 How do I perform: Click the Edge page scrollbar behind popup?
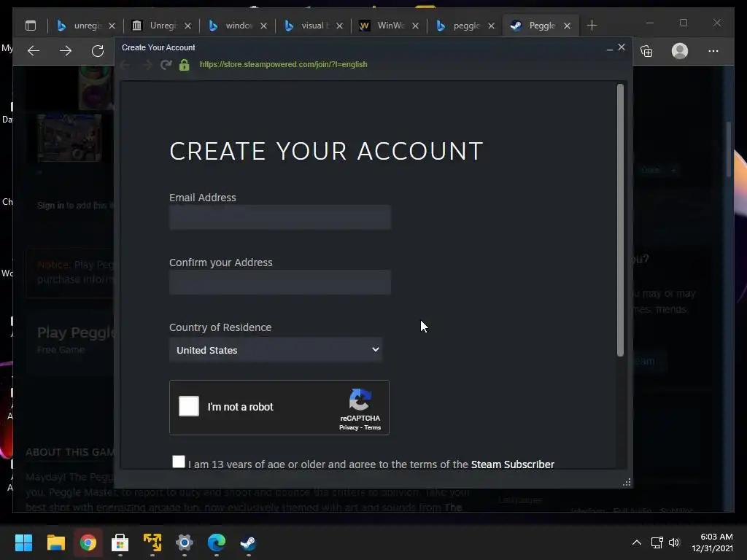729,150
